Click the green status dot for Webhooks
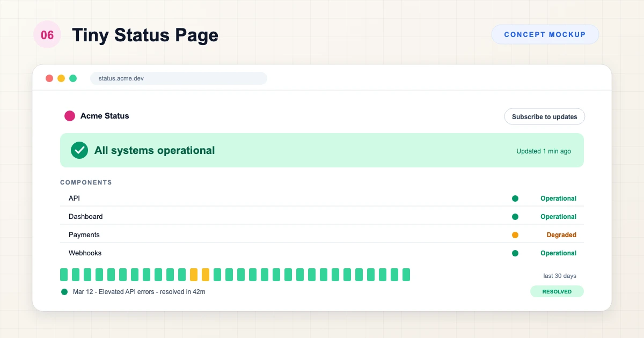This screenshot has height=338, width=644. (x=515, y=253)
